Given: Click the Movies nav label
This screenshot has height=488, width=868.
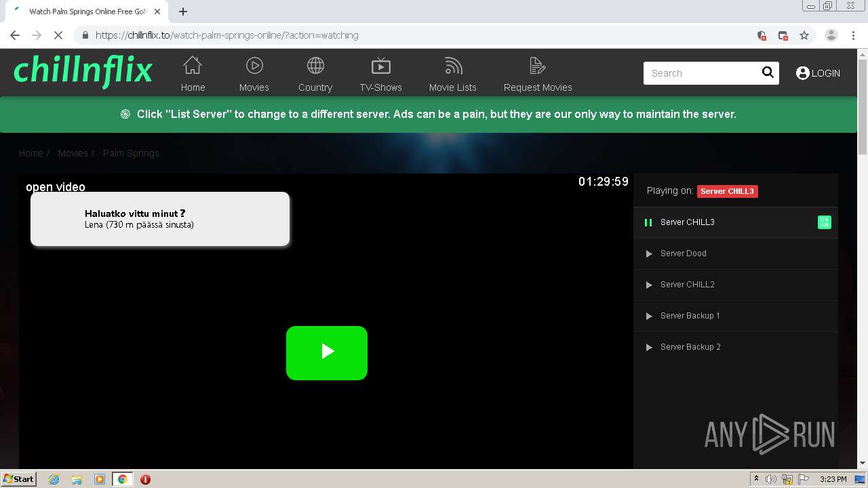Looking at the screenshot, I should click(254, 87).
